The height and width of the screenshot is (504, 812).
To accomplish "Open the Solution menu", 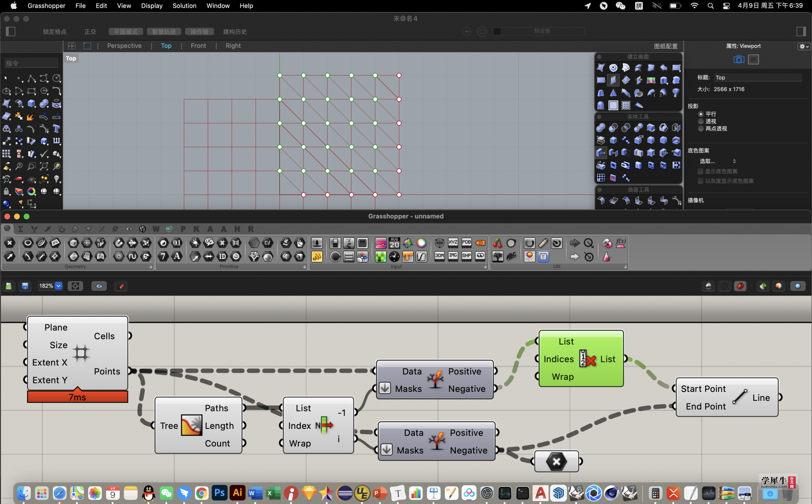I will [x=184, y=6].
